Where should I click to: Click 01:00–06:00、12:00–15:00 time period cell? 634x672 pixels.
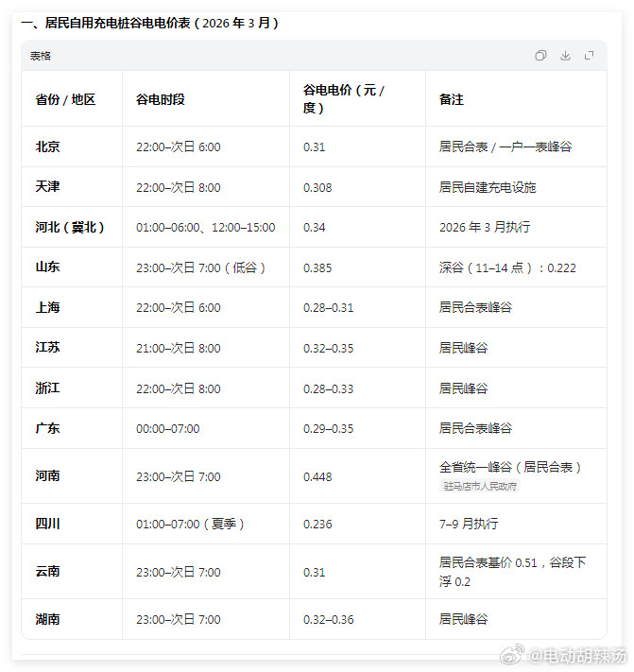tap(206, 227)
